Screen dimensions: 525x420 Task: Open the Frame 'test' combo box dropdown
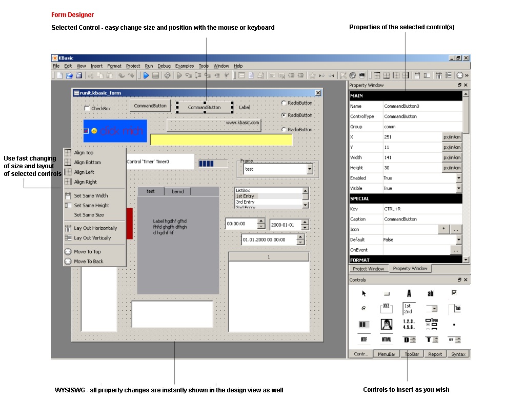point(310,169)
